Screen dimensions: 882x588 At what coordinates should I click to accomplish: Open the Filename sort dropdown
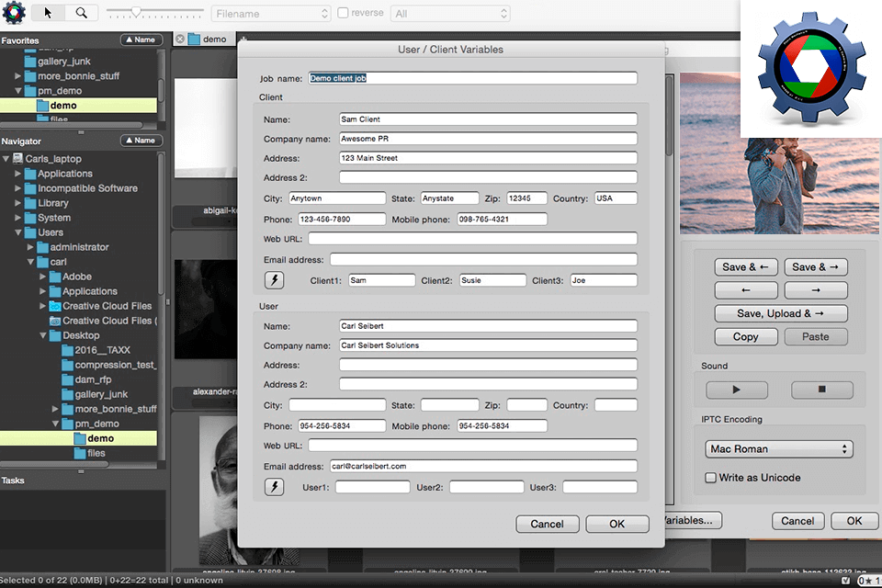pyautogui.click(x=270, y=13)
